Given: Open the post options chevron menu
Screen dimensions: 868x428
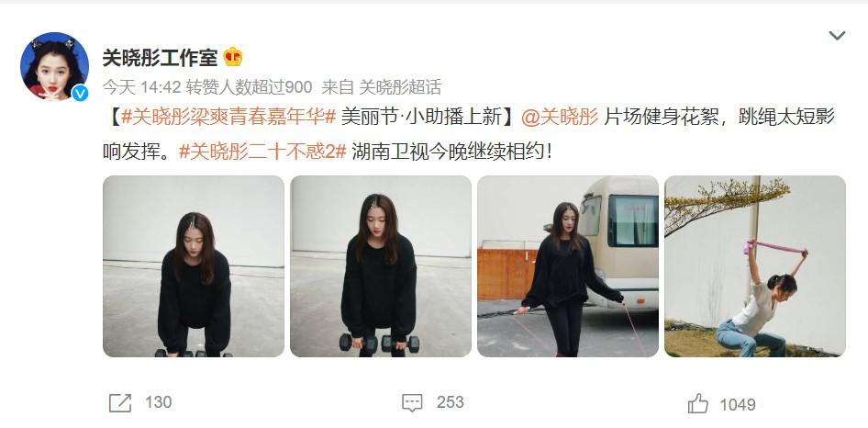Looking at the screenshot, I should click(837, 36).
